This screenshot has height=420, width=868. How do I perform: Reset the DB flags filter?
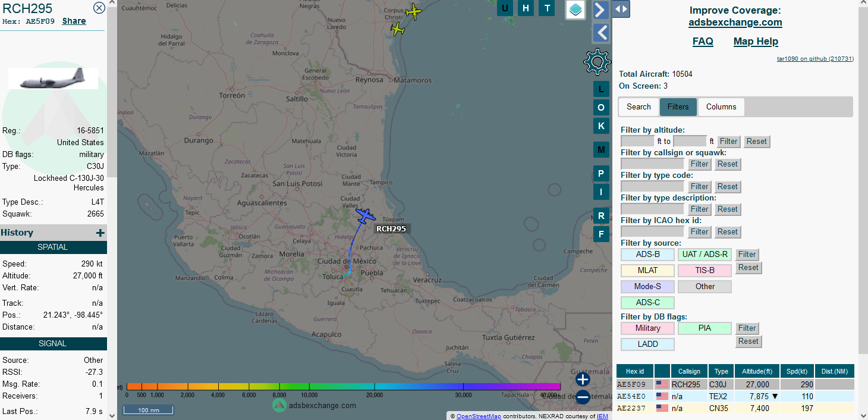tap(749, 341)
